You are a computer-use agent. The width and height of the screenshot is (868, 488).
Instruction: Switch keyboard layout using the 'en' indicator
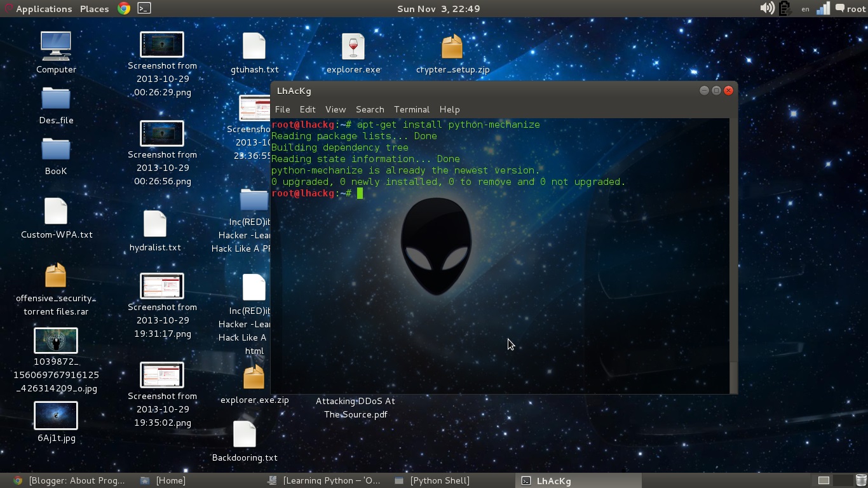pos(804,8)
